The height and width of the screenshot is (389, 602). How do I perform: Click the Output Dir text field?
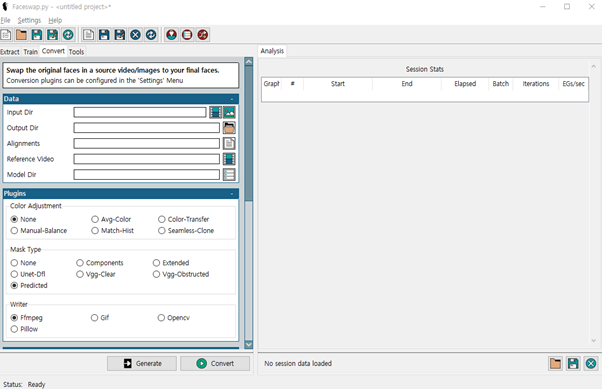147,128
